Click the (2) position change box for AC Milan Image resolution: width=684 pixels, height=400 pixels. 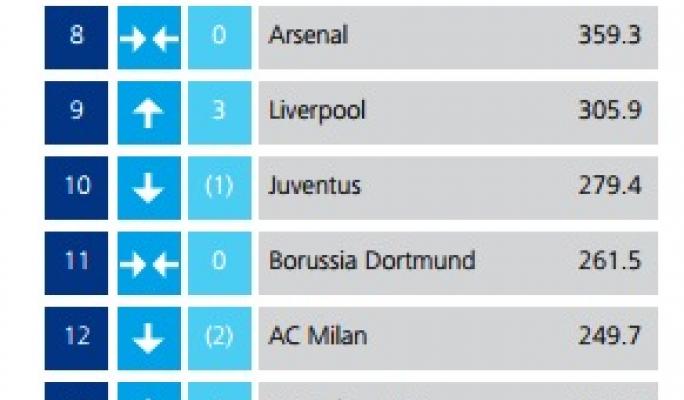(219, 337)
